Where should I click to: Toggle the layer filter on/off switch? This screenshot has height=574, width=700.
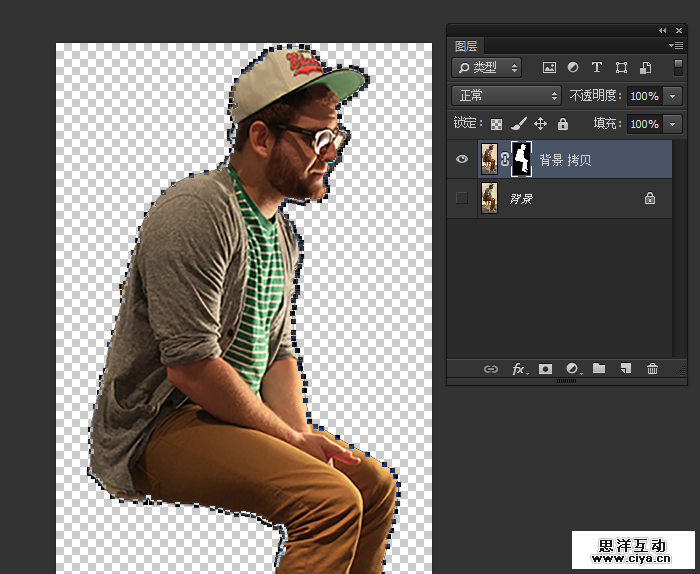click(677, 68)
